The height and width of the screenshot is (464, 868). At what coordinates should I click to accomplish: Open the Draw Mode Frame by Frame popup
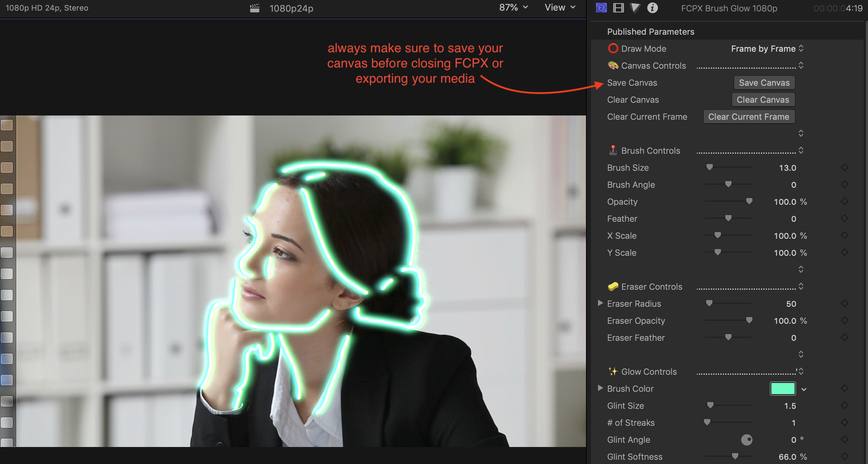pyautogui.click(x=767, y=49)
